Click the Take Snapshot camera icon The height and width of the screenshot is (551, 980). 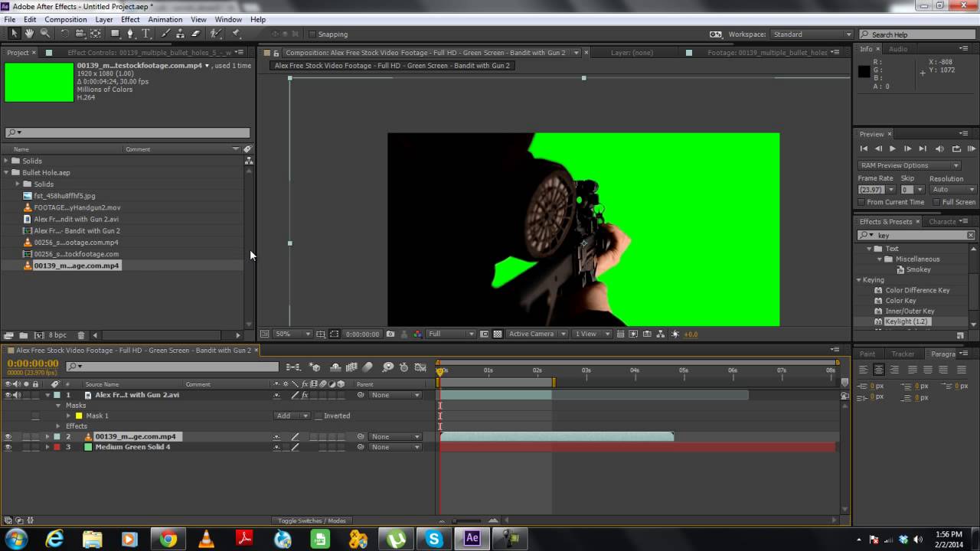coord(390,334)
